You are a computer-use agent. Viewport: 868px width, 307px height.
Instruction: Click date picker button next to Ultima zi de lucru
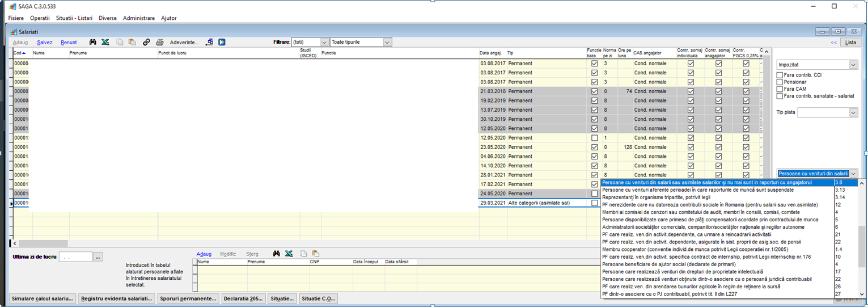(x=98, y=257)
